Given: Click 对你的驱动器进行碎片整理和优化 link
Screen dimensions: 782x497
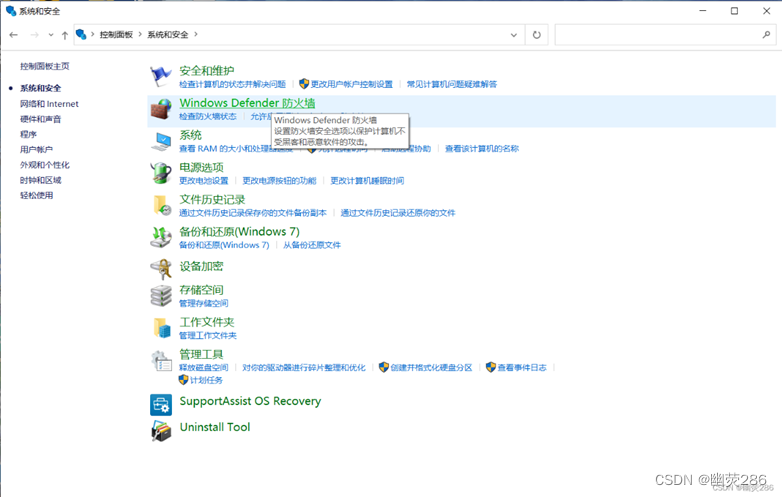Looking at the screenshot, I should click(304, 368).
